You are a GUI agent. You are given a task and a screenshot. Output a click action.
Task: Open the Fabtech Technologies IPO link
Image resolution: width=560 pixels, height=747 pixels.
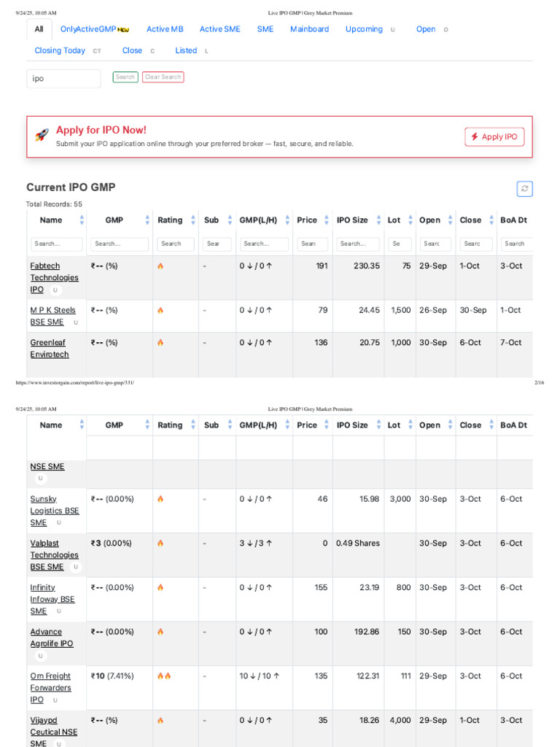(54, 278)
